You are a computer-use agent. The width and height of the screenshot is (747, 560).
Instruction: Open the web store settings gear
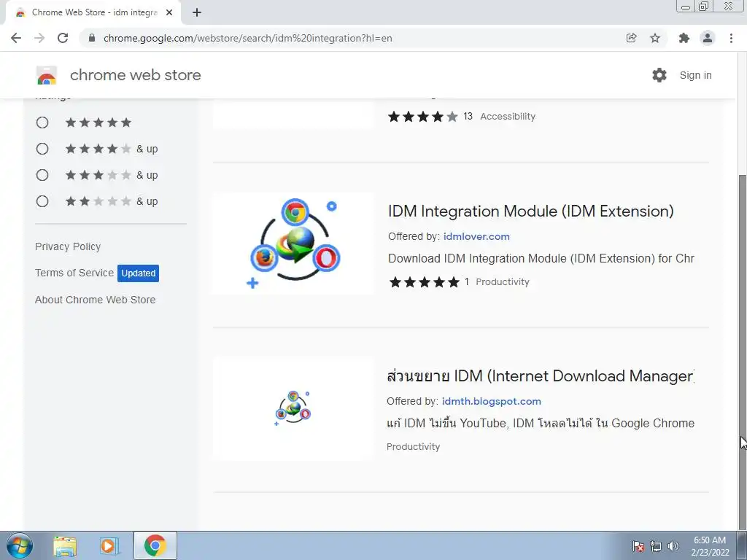point(659,75)
